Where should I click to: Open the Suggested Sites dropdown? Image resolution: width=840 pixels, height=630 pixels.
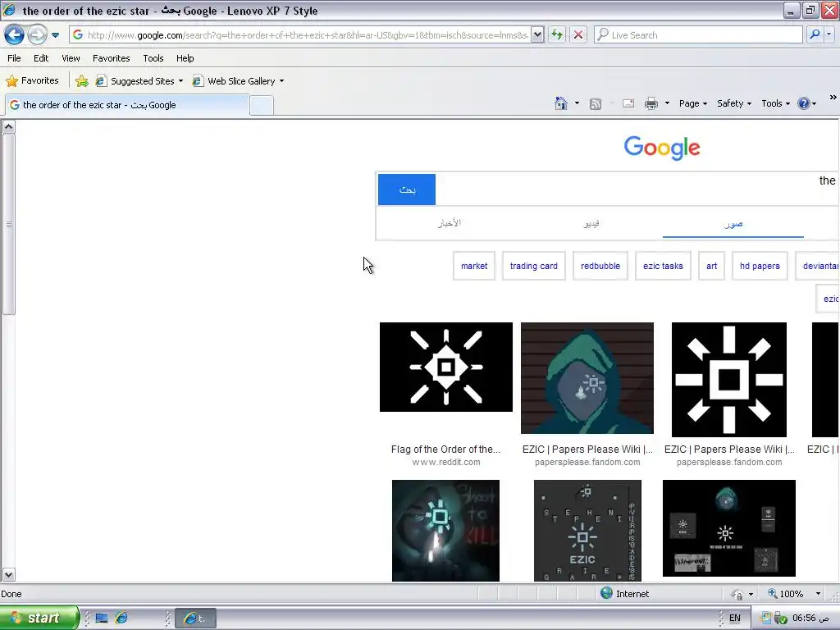pyautogui.click(x=139, y=81)
